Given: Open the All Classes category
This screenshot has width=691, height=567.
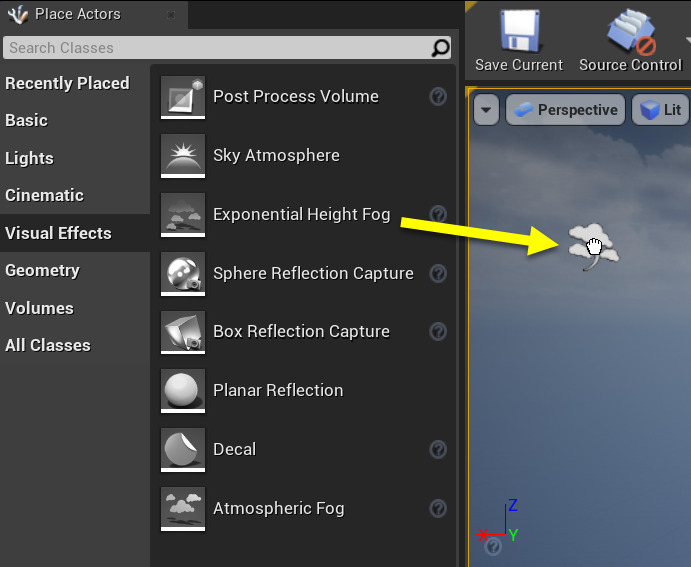Looking at the screenshot, I should coord(48,345).
